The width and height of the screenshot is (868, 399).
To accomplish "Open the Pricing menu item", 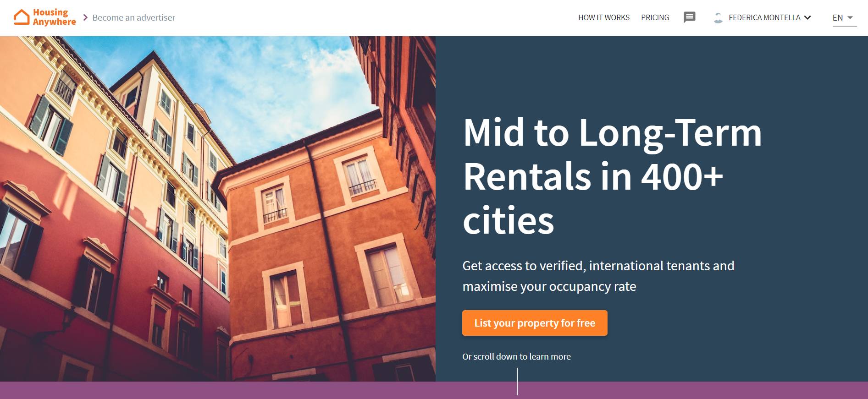I will click(655, 17).
